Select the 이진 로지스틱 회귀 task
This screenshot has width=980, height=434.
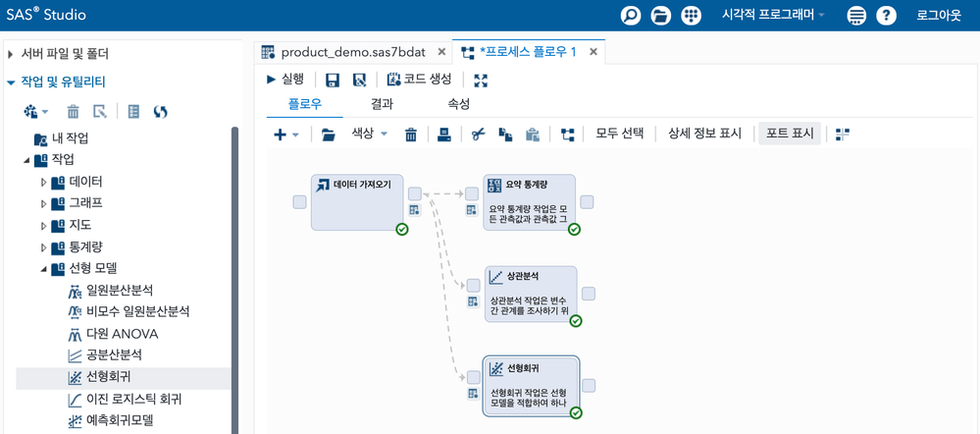[x=133, y=399]
